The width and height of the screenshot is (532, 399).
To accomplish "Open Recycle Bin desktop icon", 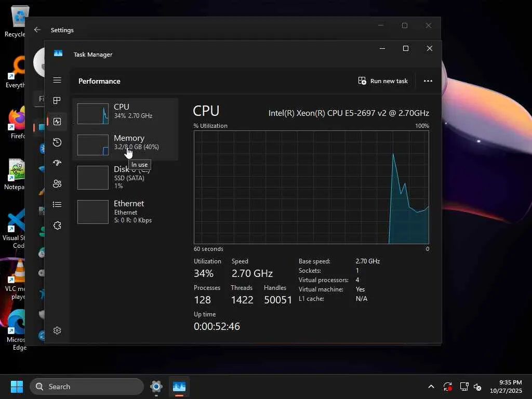I will [15, 21].
